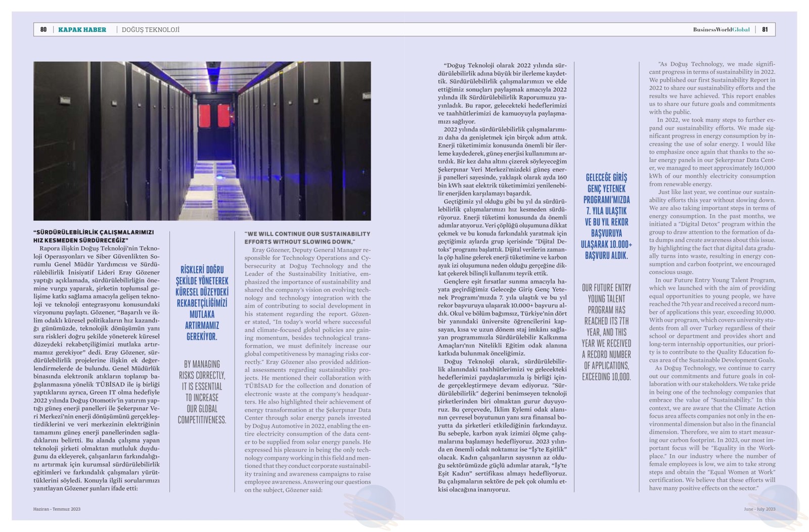Click paragraph starting "Doğuş Teknoloji olarak, sürdürülebilirlik alanındaki"
The width and height of the screenshot is (809, 532).
[502, 425]
